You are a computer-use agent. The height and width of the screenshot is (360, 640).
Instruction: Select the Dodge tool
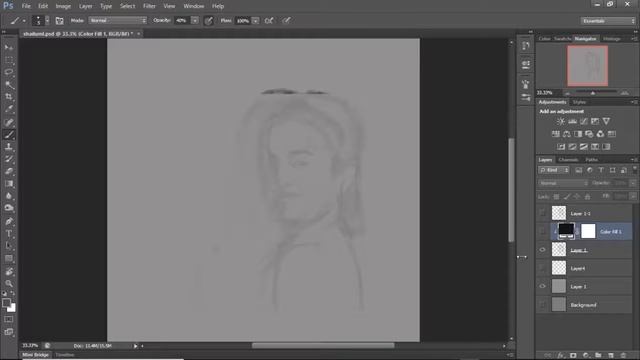pyautogui.click(x=9, y=208)
